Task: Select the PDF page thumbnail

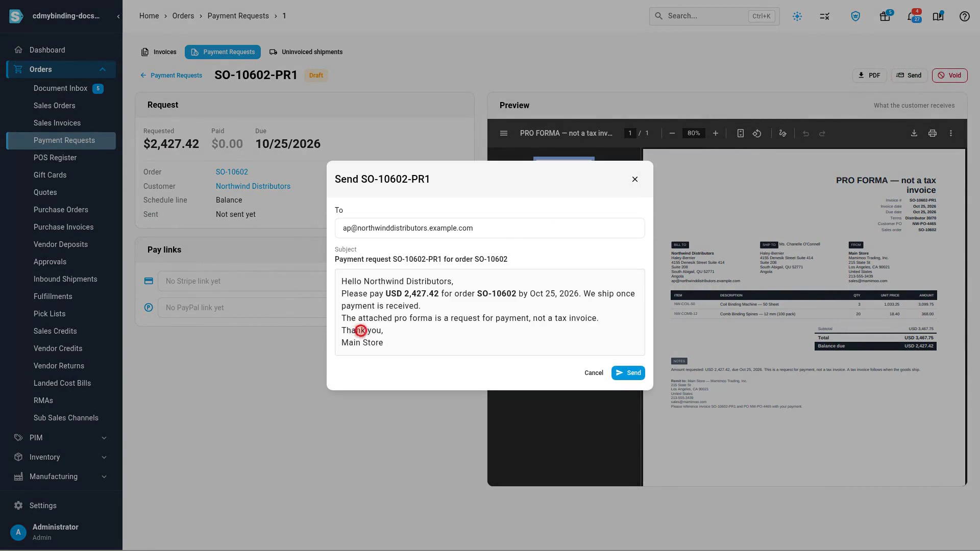Action: (x=564, y=159)
